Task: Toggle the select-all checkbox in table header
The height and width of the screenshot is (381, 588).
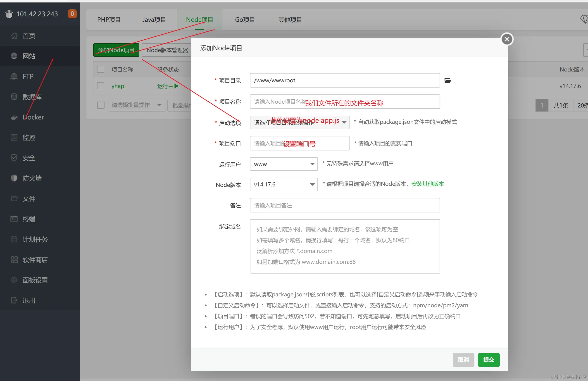Action: [x=100, y=69]
